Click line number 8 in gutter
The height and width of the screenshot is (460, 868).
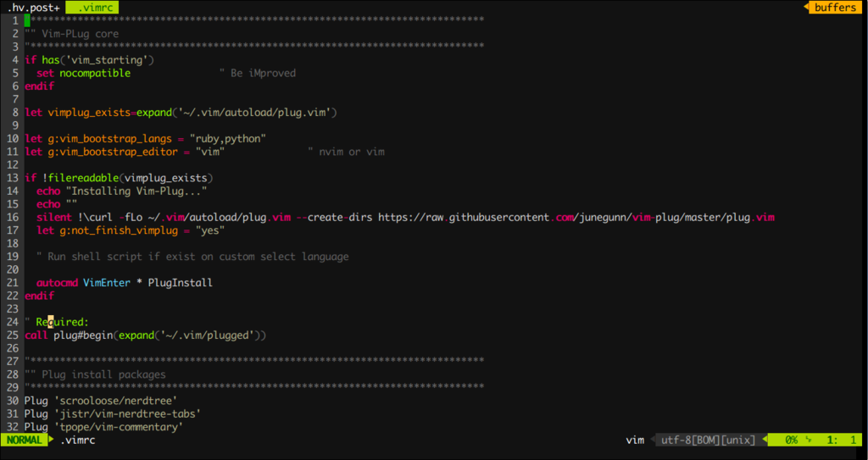(15, 113)
